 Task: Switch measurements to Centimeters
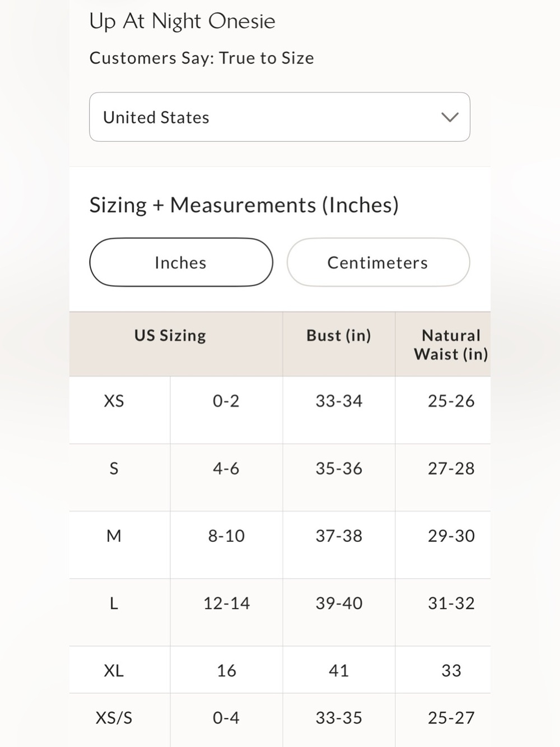click(378, 262)
